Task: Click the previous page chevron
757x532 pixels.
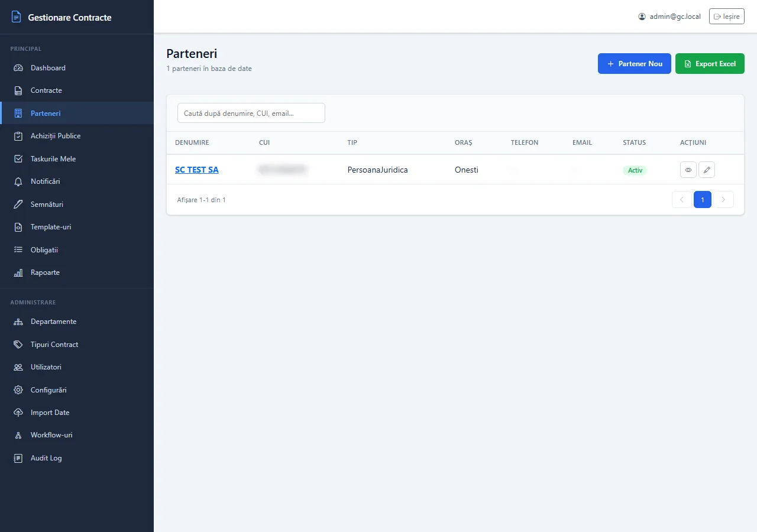Action: (x=681, y=200)
